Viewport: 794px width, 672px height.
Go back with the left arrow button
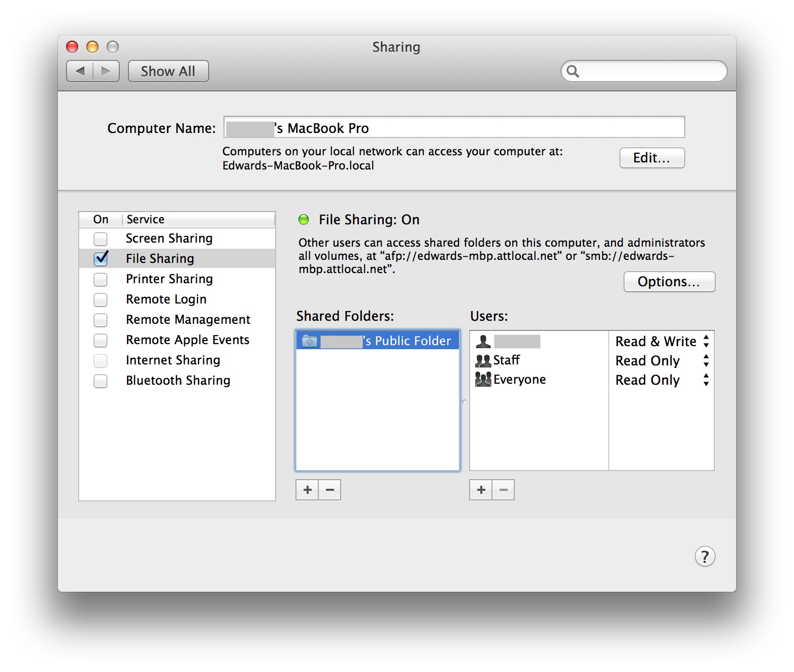coord(80,71)
